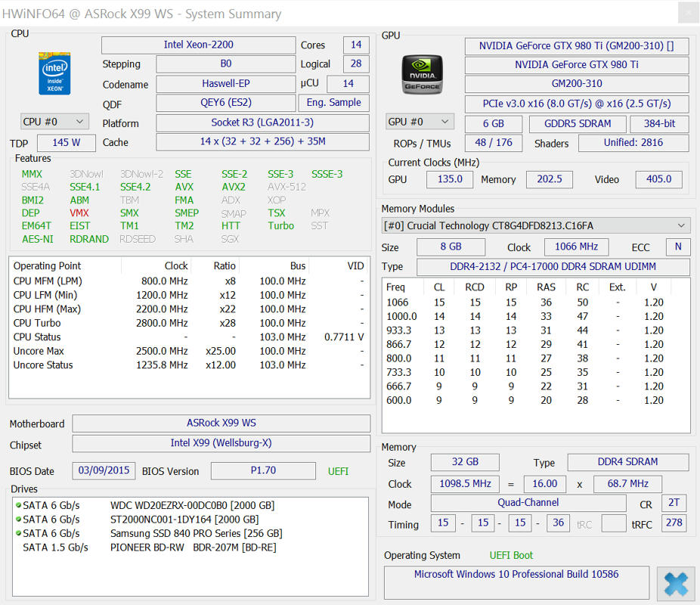Click the Windows 10 Professional operating system box
The height and width of the screenshot is (605, 700).
[516, 582]
